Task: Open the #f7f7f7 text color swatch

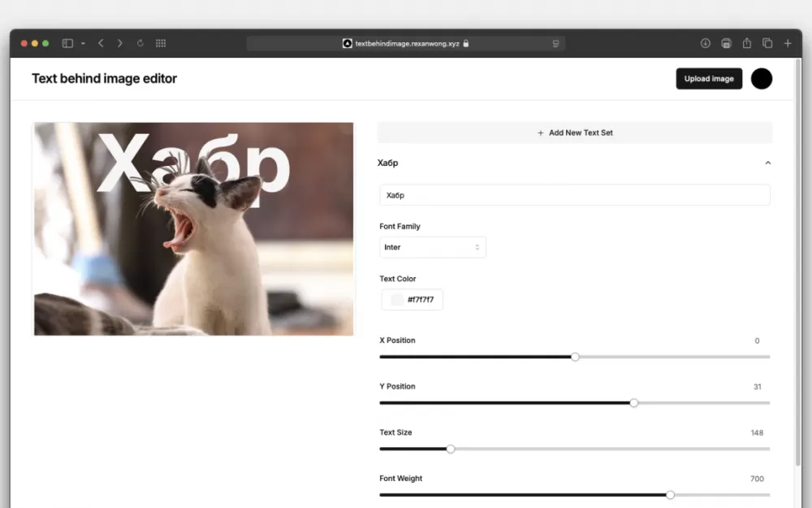Action: [x=412, y=300]
